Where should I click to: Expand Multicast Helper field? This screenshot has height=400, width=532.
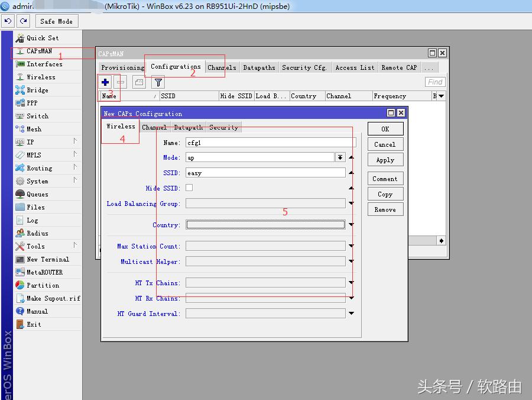click(x=351, y=261)
